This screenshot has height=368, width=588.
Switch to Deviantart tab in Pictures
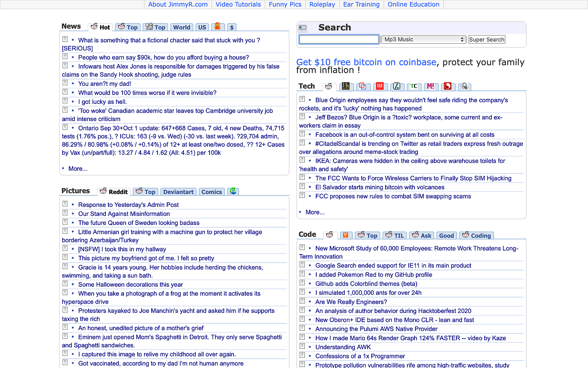pyautogui.click(x=178, y=192)
